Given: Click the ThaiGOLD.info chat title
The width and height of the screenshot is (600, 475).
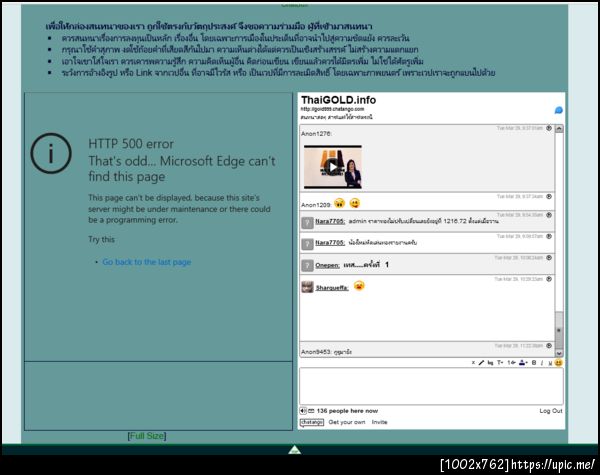Looking at the screenshot, I should 338,100.
